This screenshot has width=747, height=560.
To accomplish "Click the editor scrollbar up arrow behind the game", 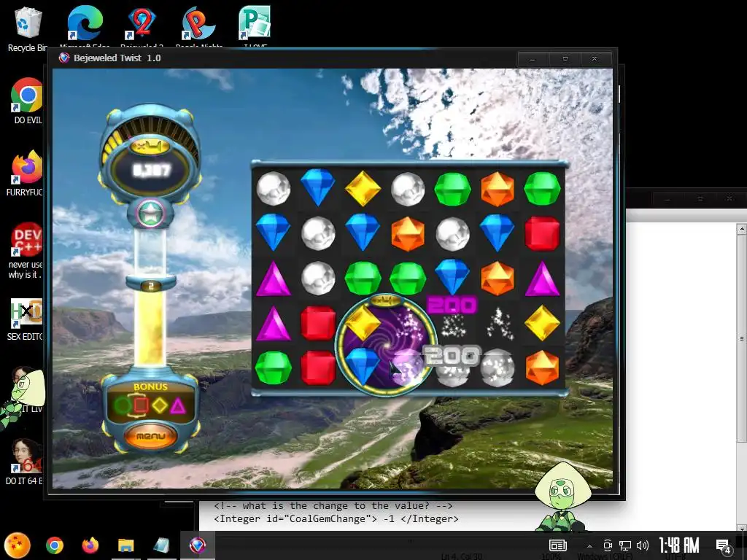I will pos(741,229).
